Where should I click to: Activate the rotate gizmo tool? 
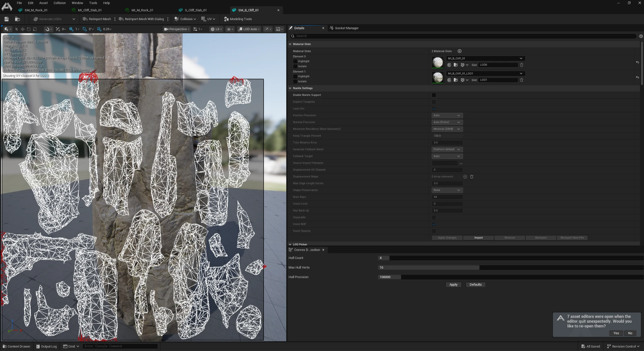29,29
